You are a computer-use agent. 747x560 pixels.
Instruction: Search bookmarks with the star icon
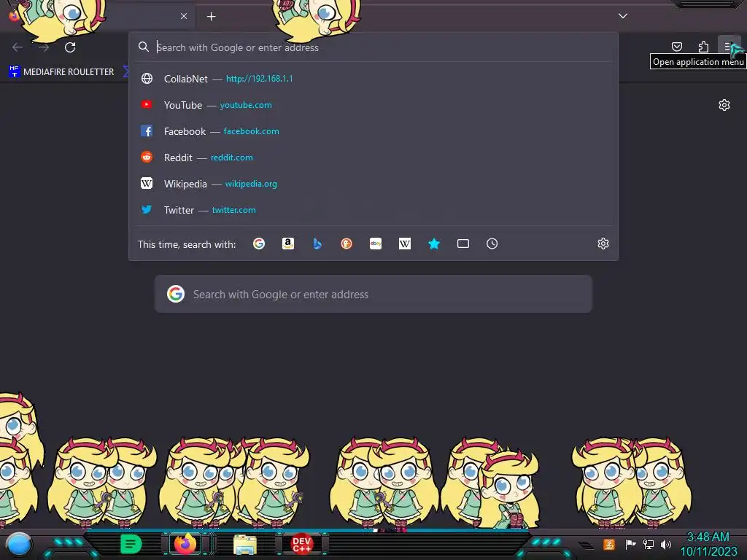pos(433,244)
